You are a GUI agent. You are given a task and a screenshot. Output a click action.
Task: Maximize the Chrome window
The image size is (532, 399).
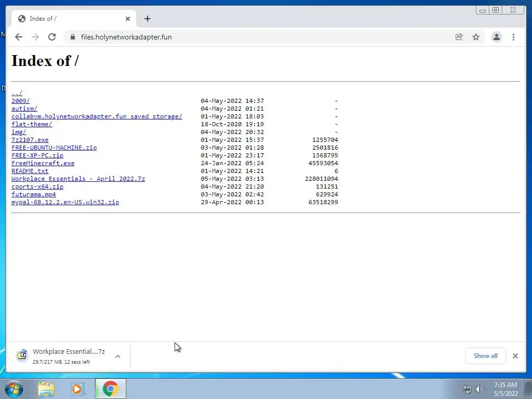pos(496,10)
